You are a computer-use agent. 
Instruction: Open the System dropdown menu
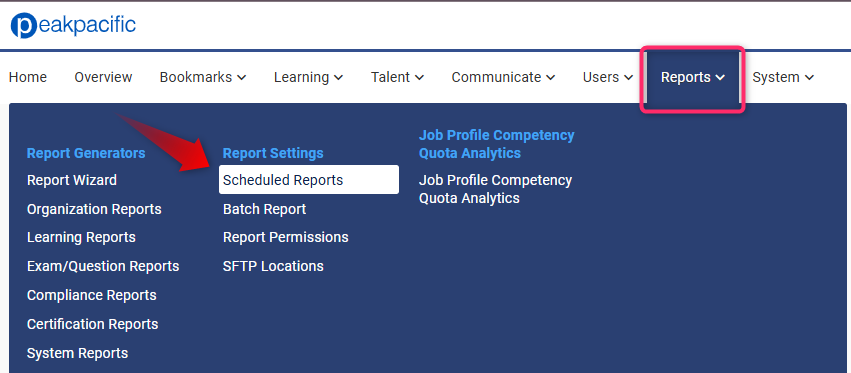(783, 77)
